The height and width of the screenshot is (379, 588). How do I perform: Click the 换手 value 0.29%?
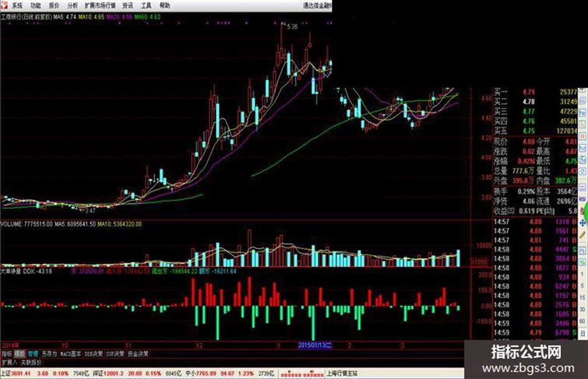(x=526, y=192)
